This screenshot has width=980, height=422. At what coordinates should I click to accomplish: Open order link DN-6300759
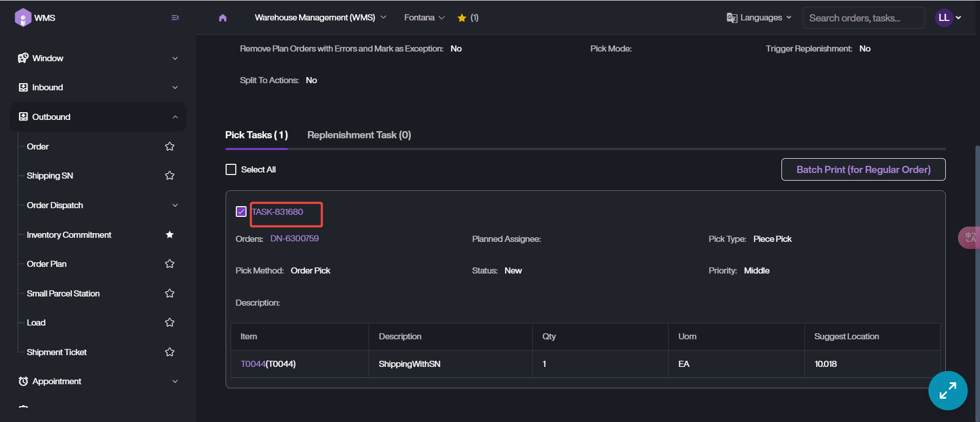(x=295, y=239)
